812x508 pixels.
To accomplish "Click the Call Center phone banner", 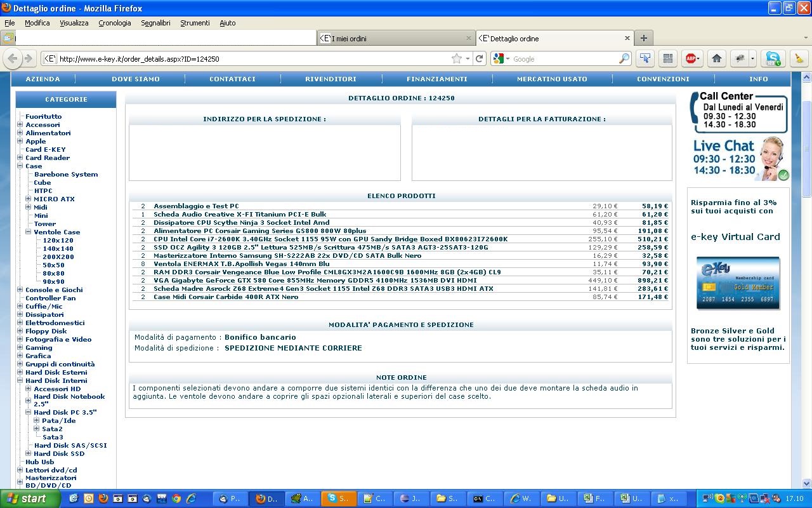I will tap(739, 112).
